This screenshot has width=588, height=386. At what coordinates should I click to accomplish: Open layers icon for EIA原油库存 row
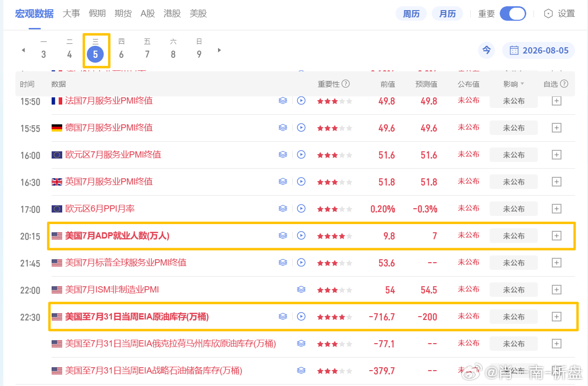click(283, 317)
